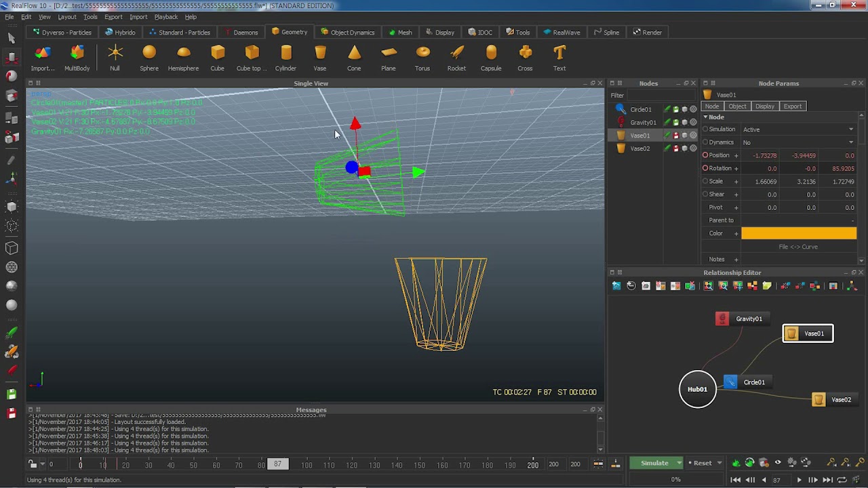Toggle the Simulation parameter circle
868x488 pixels.
coord(705,129)
